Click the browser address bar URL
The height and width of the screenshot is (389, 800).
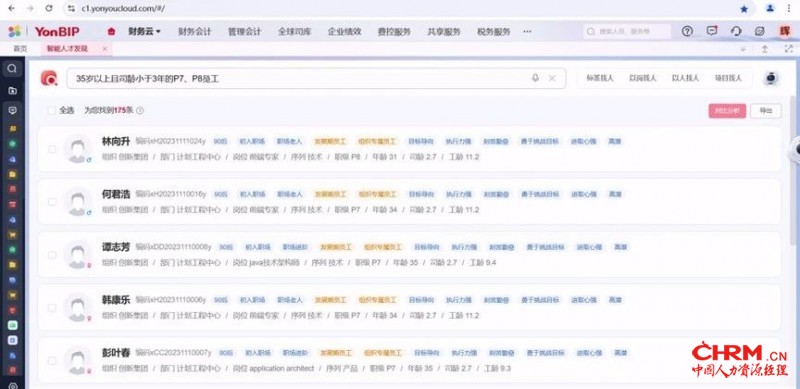(x=123, y=9)
